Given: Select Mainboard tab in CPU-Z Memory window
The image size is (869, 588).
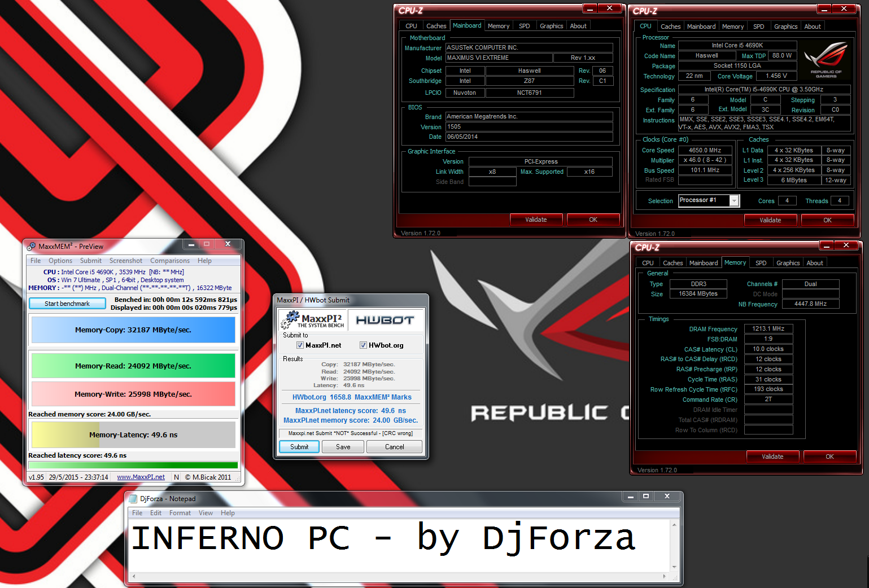Looking at the screenshot, I should click(704, 263).
